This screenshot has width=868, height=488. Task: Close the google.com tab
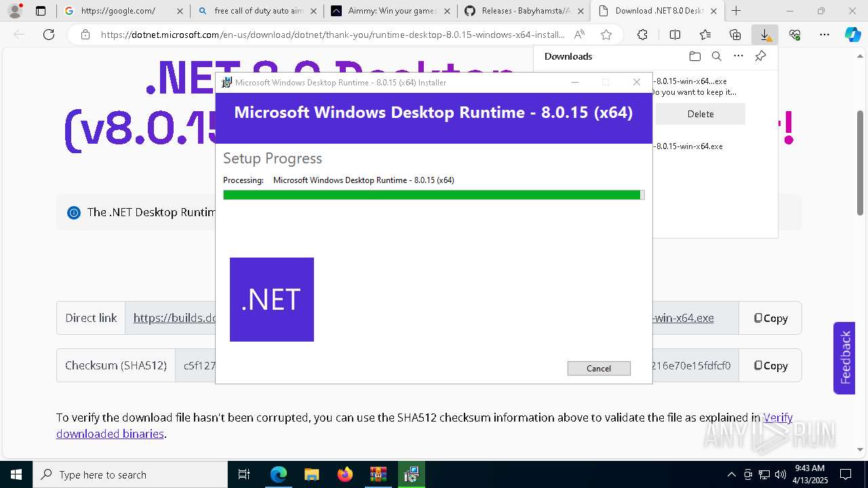coord(179,11)
